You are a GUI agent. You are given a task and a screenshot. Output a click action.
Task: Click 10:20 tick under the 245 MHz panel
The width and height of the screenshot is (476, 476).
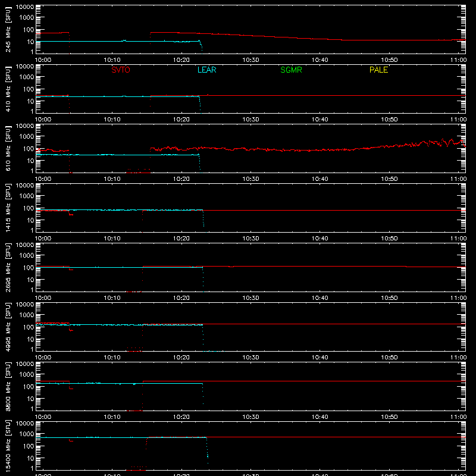point(181,60)
